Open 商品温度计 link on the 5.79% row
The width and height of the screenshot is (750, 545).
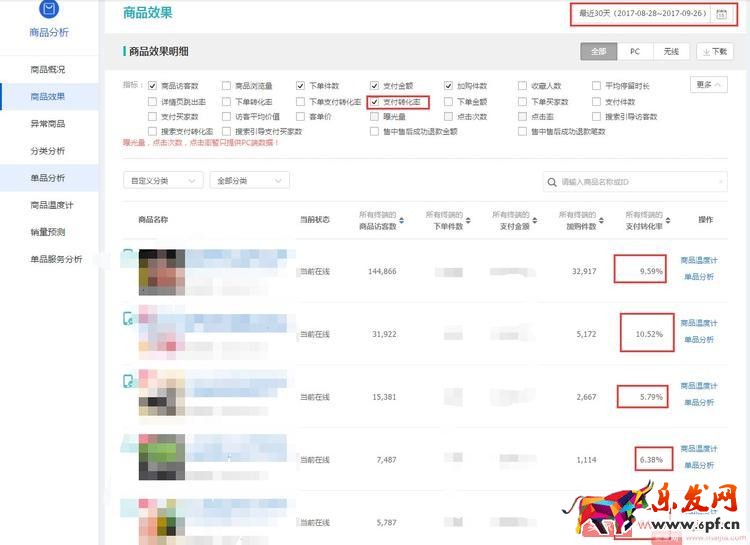coord(699,386)
